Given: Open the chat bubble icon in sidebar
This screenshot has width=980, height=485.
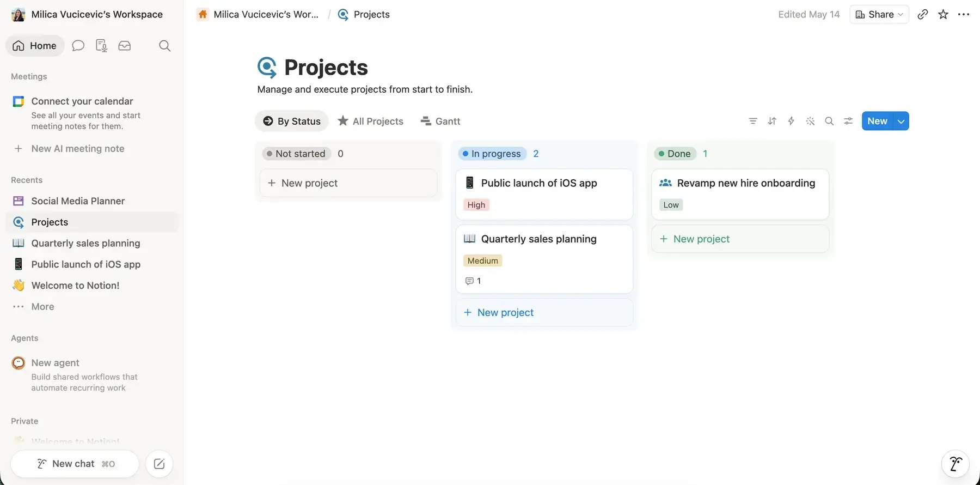Looking at the screenshot, I should pyautogui.click(x=78, y=46).
